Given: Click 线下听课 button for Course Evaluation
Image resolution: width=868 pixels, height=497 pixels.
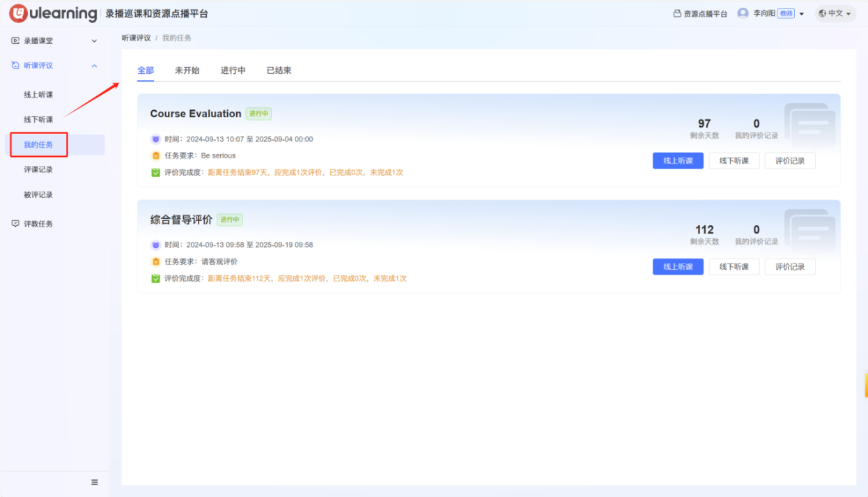Looking at the screenshot, I should click(734, 161).
